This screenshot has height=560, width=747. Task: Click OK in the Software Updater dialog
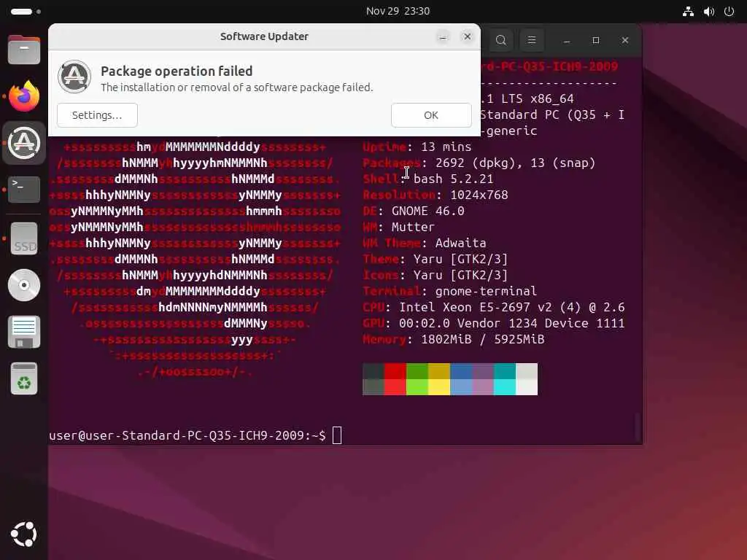pos(431,115)
